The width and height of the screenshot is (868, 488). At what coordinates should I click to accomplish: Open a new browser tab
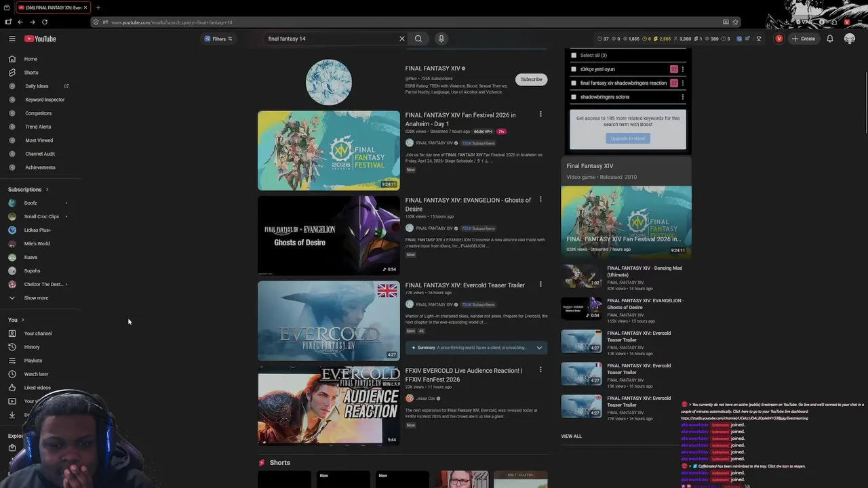tap(98, 7)
